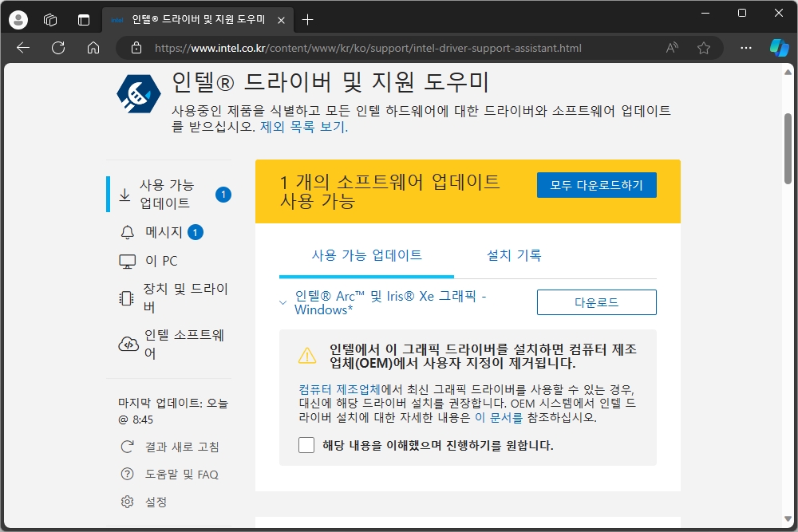The width and height of the screenshot is (798, 532).
Task: Click the monitor icon beside 이 PC
Action: (127, 262)
